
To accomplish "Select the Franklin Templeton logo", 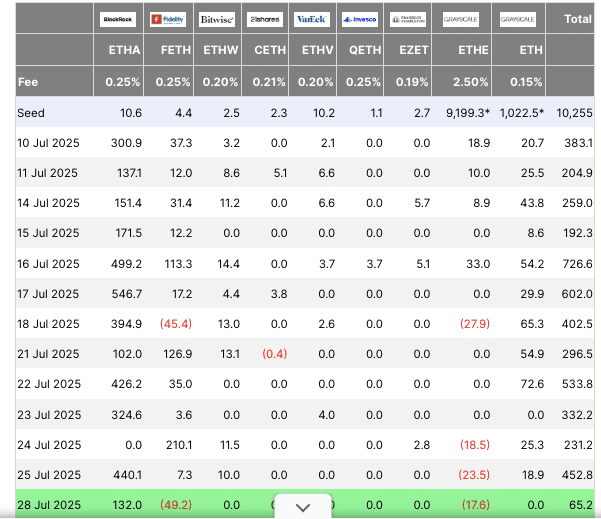I will [x=407, y=19].
